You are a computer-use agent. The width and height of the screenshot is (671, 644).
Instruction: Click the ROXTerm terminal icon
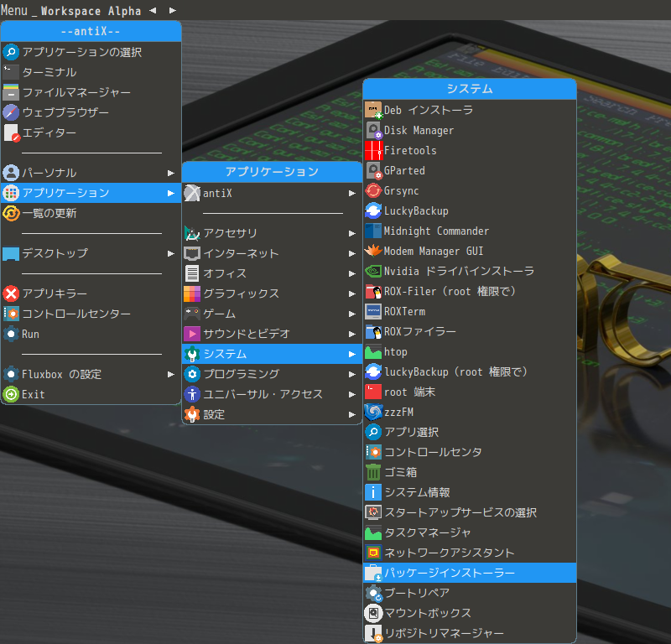pyautogui.click(x=373, y=311)
